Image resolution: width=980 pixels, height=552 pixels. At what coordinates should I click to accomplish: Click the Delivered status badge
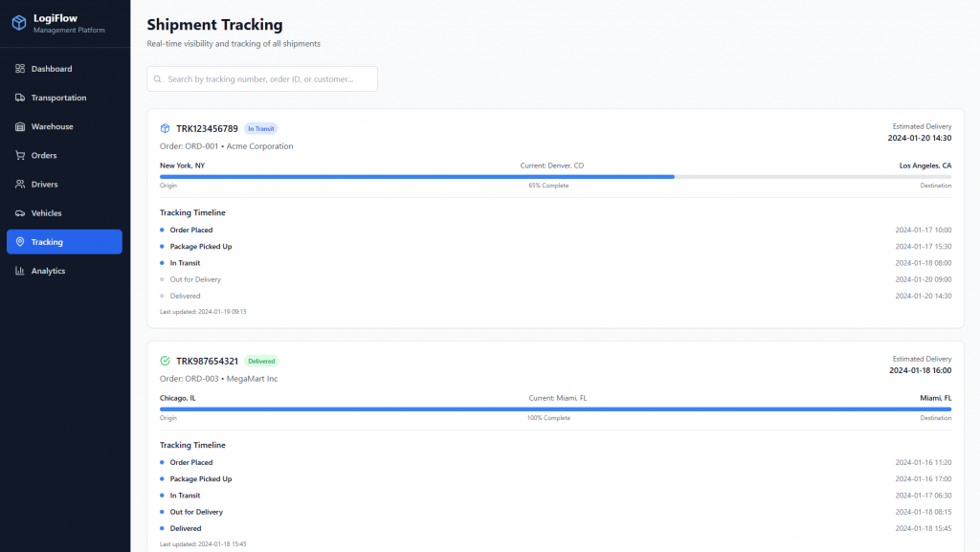(261, 361)
